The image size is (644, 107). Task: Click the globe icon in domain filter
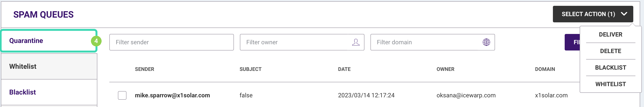[x=486, y=42]
